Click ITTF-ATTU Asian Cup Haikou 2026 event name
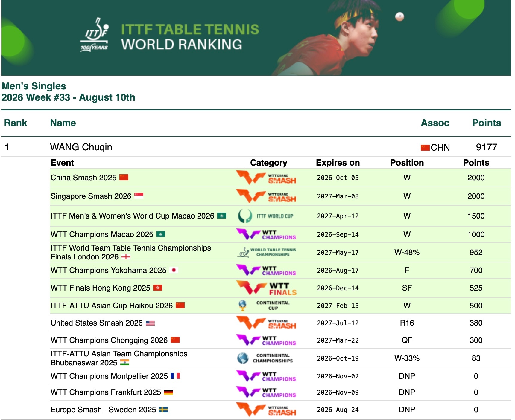 (112, 306)
